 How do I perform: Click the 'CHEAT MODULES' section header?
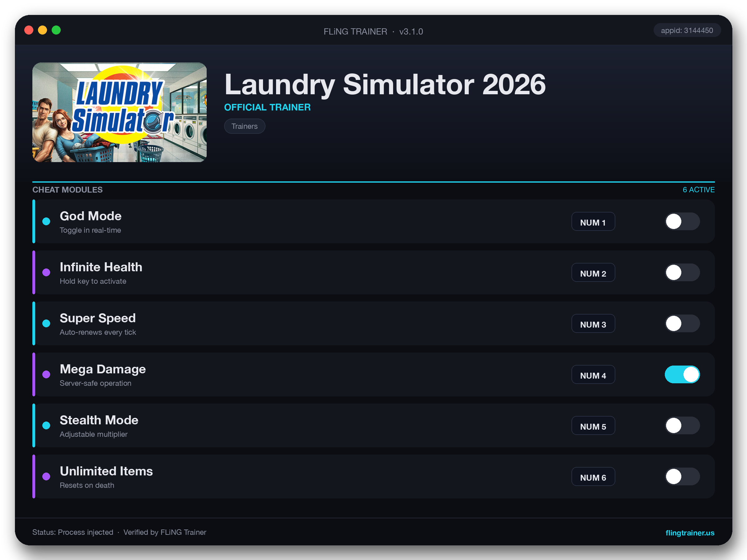tap(68, 190)
